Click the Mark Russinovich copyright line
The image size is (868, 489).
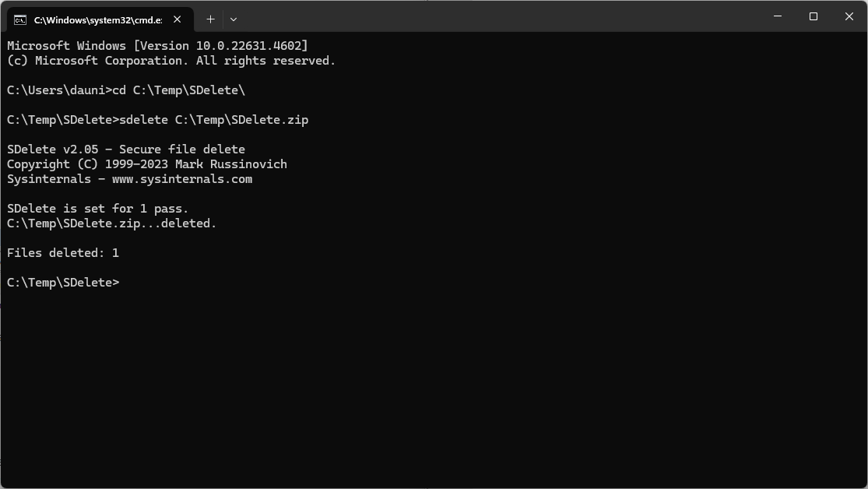pyautogui.click(x=146, y=164)
